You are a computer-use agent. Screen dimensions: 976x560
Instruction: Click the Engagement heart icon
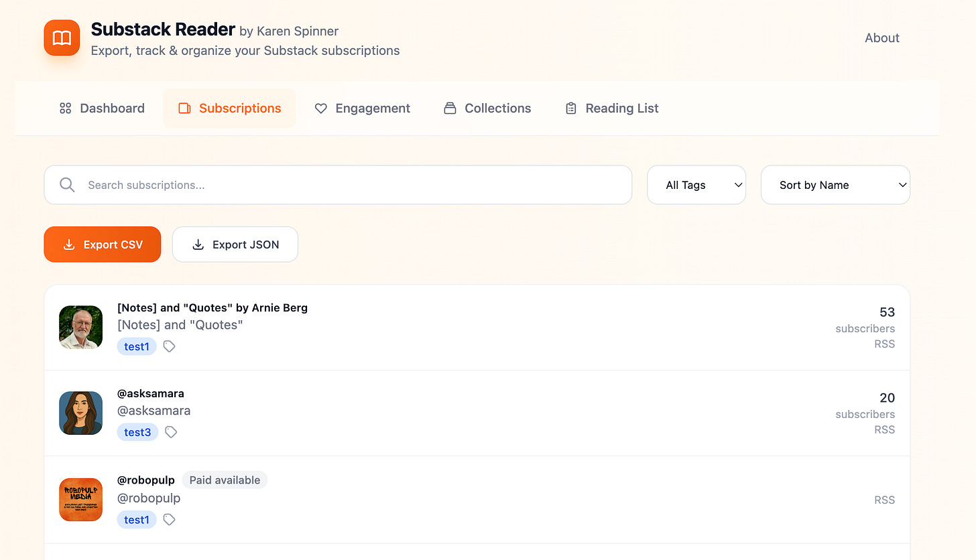[x=321, y=109]
